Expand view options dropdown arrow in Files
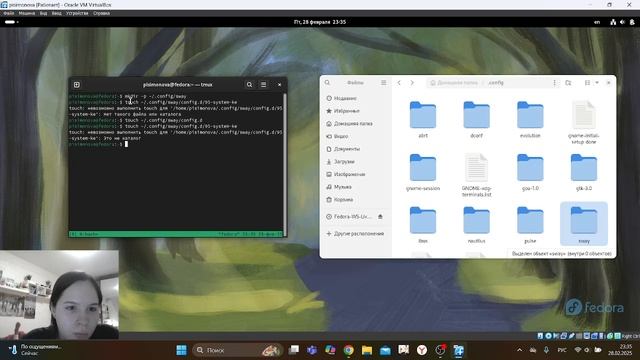This screenshot has height=360, width=640. tap(597, 83)
